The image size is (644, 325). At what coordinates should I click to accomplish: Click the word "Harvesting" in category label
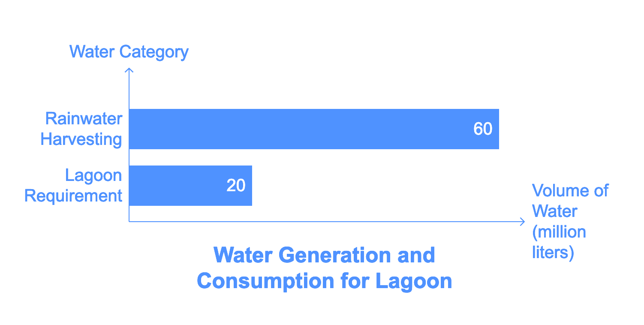(x=81, y=139)
